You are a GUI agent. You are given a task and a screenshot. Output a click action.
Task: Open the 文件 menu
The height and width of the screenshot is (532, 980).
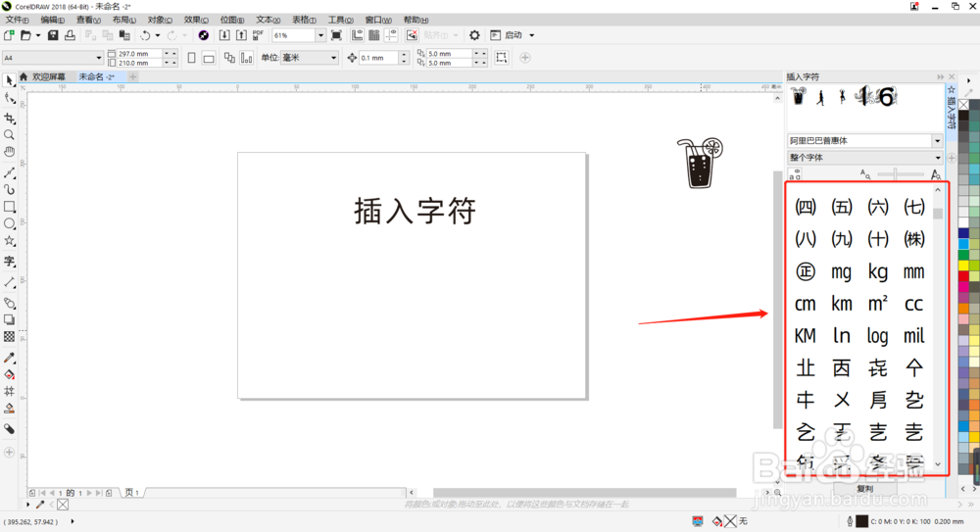tap(17, 20)
